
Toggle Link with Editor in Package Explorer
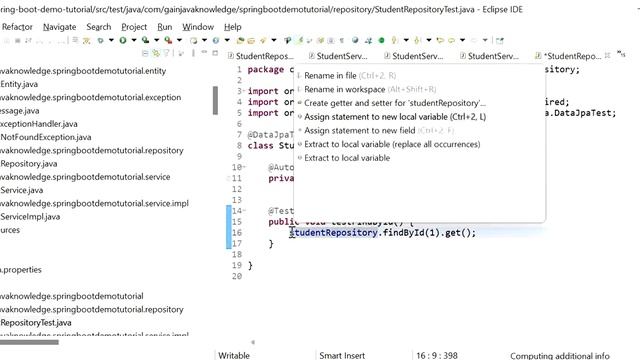click(156, 53)
